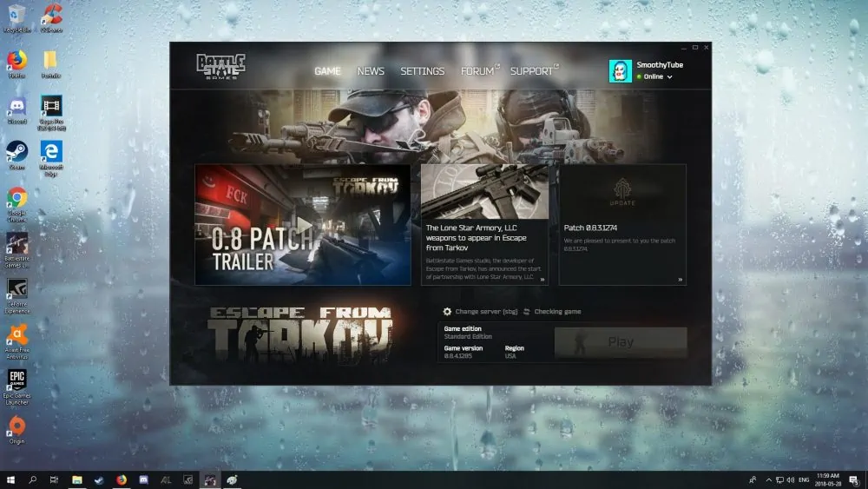Click the ENG language indicator
The image size is (868, 489).
(x=804, y=479)
